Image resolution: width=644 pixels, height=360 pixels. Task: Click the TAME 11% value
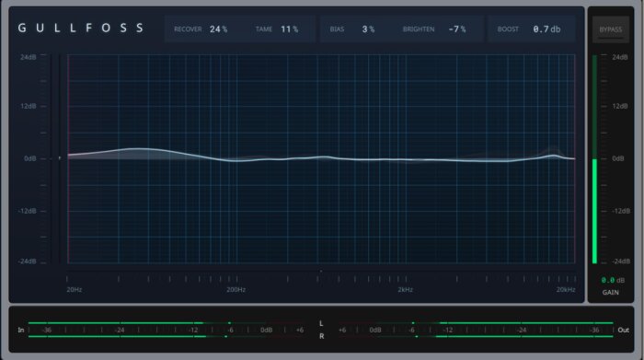pyautogui.click(x=290, y=29)
